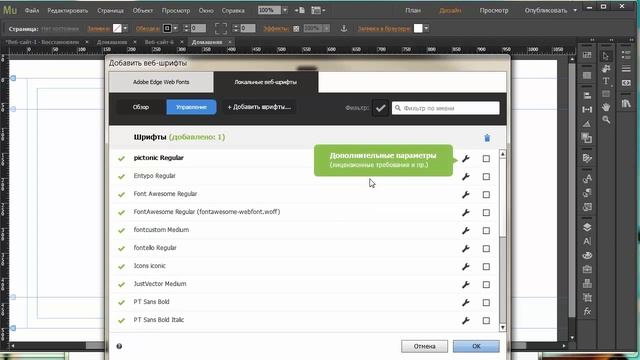
Task: Select the Selection arrow tool
Action: pyautogui.click(x=606, y=56)
